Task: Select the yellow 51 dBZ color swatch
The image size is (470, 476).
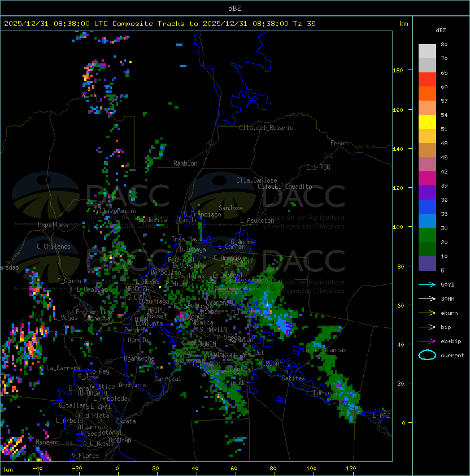Action: click(x=427, y=122)
